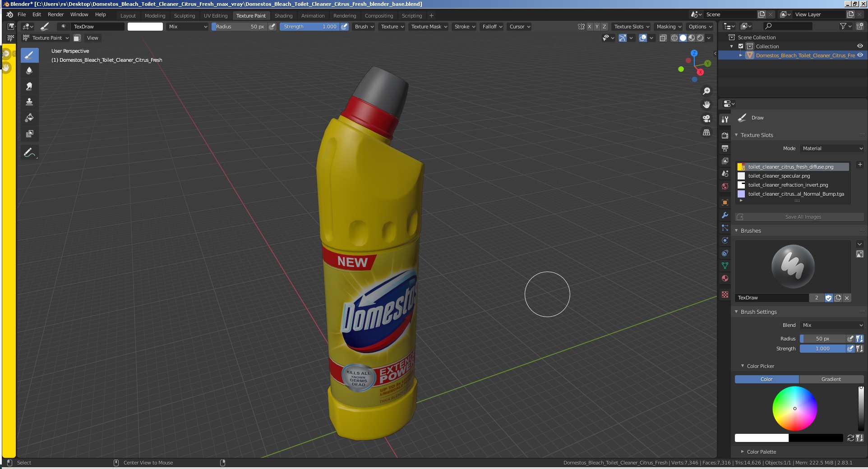The image size is (868, 469).
Task: Open the Modifiers wrench tab
Action: 725,215
